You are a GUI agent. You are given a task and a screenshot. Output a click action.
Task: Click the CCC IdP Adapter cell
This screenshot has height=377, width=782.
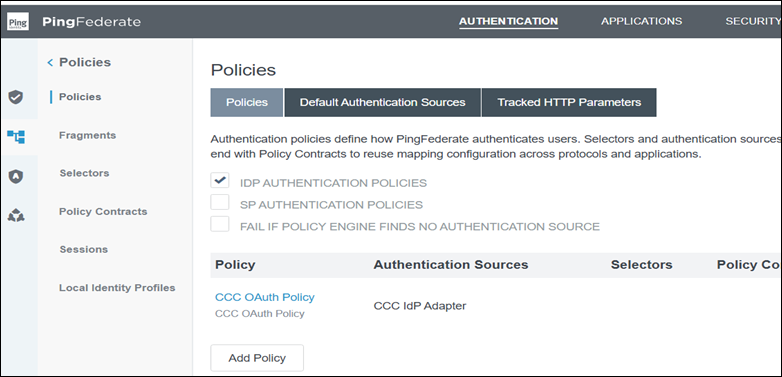[420, 306]
